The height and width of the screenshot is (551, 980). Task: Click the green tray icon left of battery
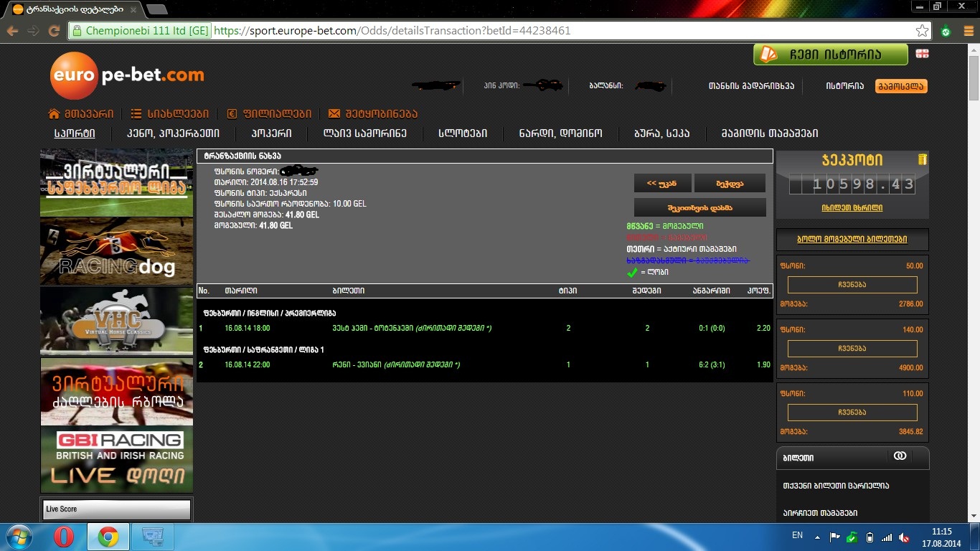tap(852, 537)
